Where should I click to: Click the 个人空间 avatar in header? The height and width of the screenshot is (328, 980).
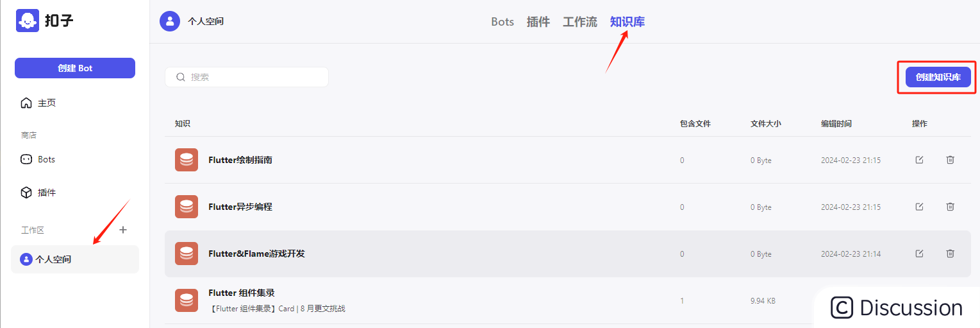(170, 21)
